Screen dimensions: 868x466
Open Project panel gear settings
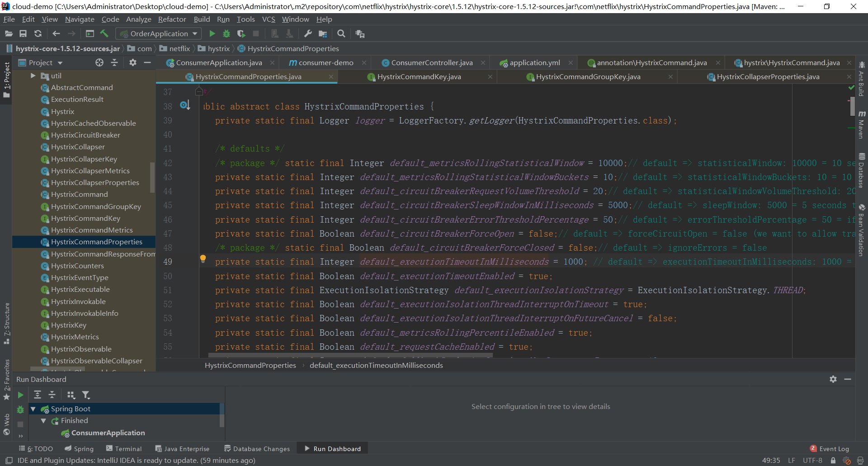coord(132,62)
